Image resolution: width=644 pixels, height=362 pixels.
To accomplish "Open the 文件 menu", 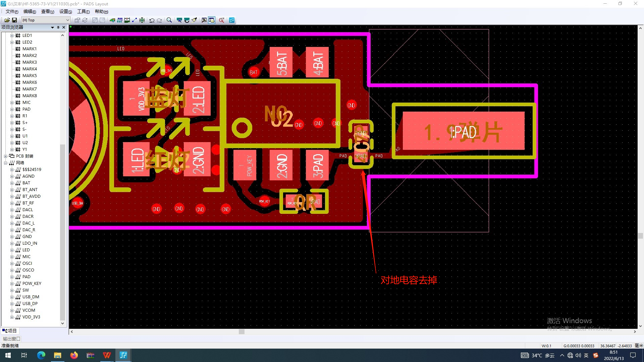I will (x=12, y=11).
